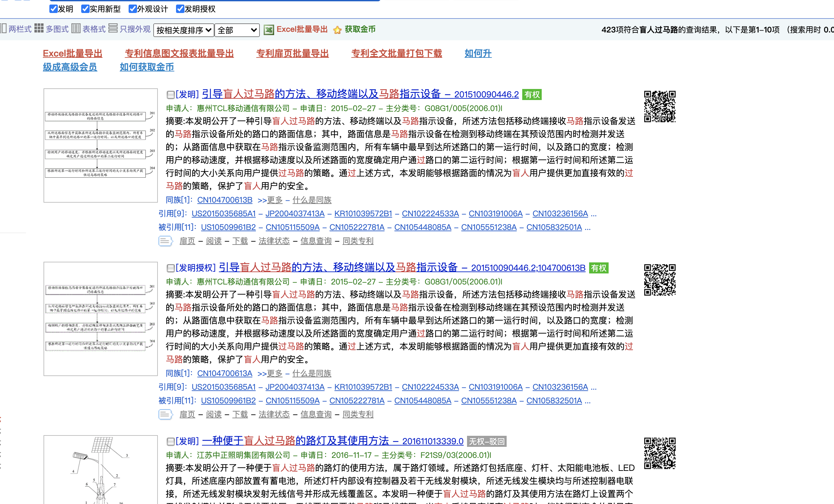Click document icon beside second 扉页 link

pyautogui.click(x=166, y=414)
